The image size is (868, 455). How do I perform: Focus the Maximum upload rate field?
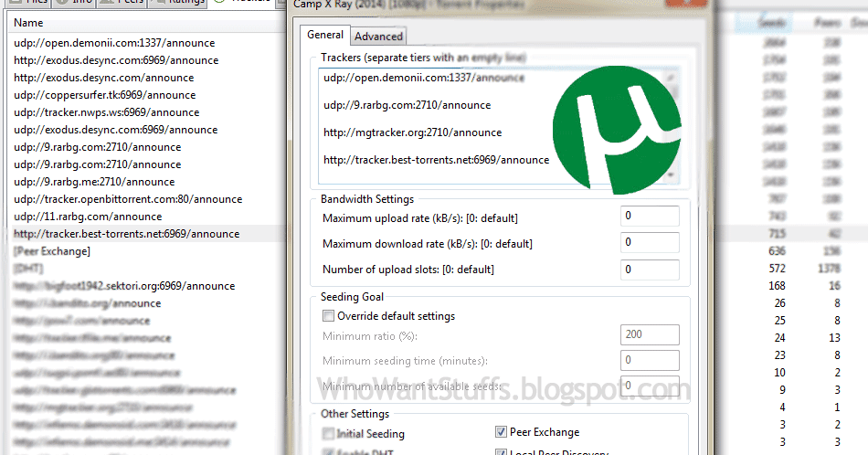point(650,216)
